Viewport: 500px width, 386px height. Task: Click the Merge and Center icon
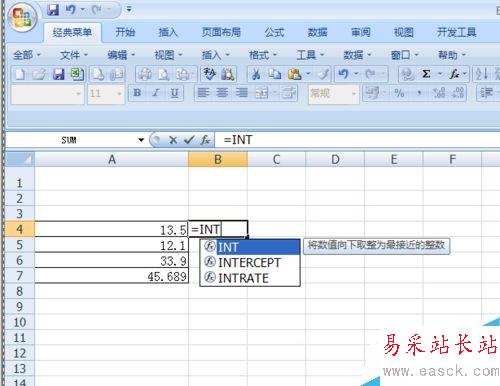click(261, 93)
